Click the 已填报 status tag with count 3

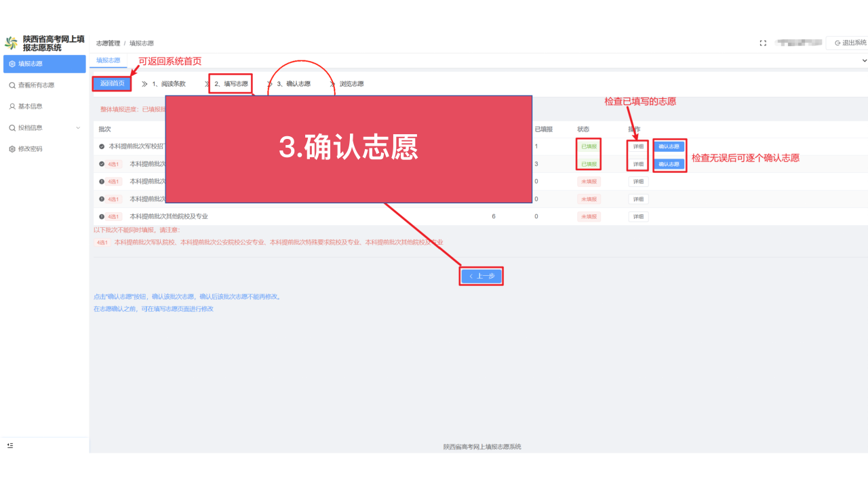pos(588,164)
